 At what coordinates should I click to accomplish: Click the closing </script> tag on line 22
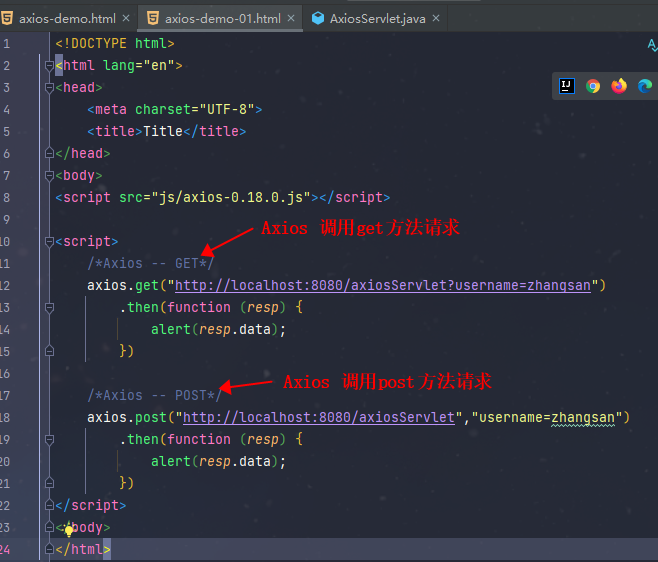pos(91,505)
